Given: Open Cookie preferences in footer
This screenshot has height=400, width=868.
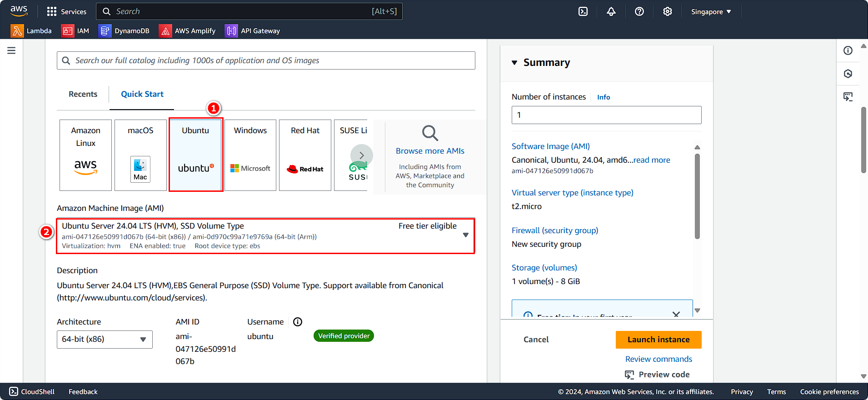Looking at the screenshot, I should (x=829, y=392).
